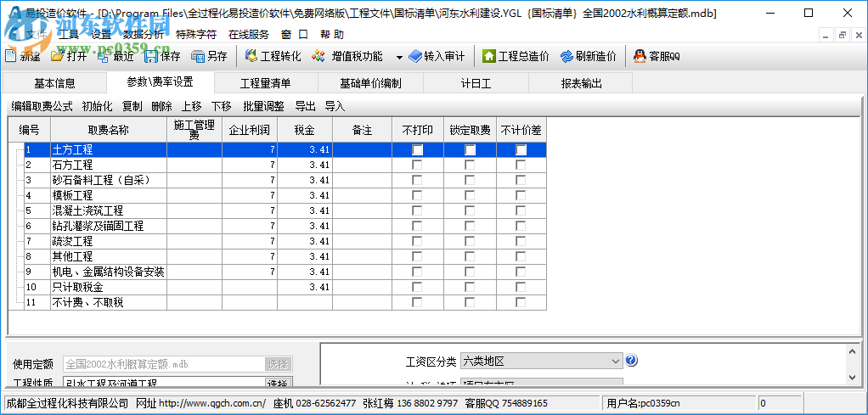Screen dimensions: 868x415
Task: Check 不打印 for 疏浚工程 row
Action: [x=417, y=241]
